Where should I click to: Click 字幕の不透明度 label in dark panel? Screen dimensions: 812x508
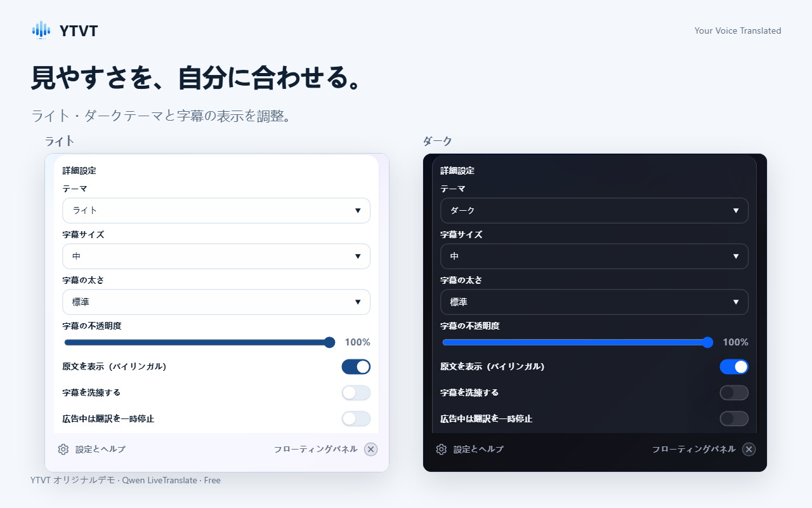tap(470, 326)
